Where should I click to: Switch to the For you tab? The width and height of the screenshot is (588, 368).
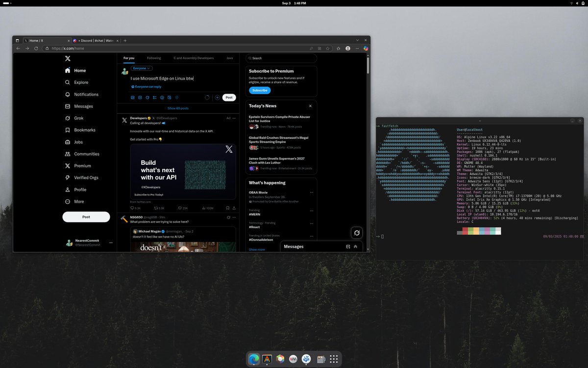[x=129, y=58]
